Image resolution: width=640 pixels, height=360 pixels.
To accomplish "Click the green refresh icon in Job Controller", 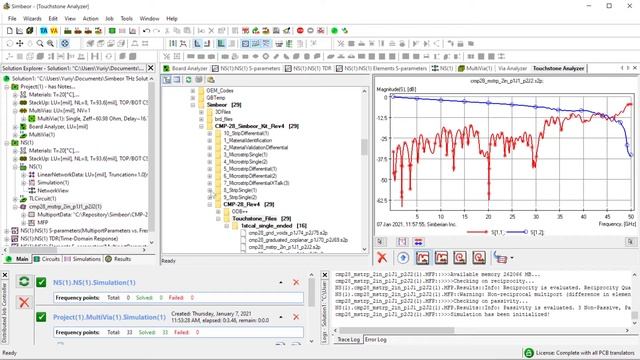I will pyautogui.click(x=24, y=281).
